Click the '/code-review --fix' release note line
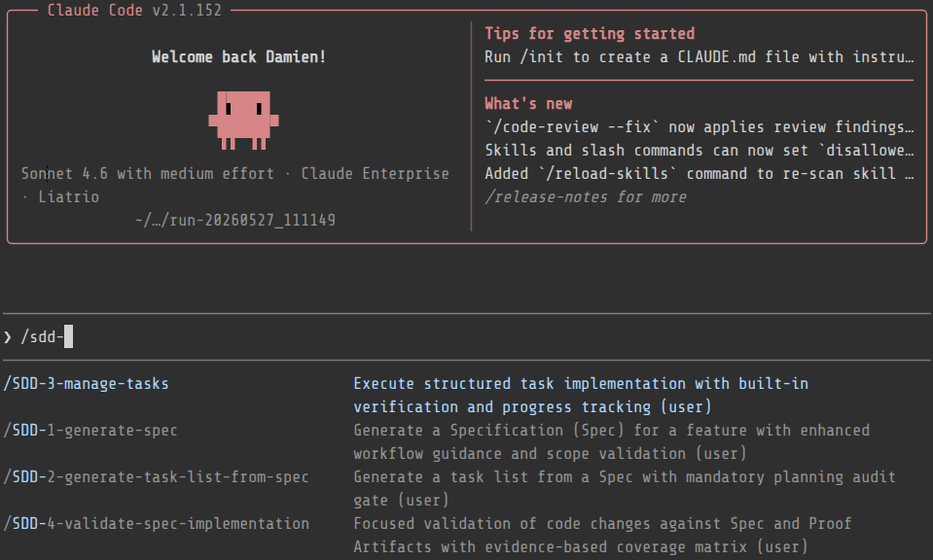933x560 pixels. point(700,127)
